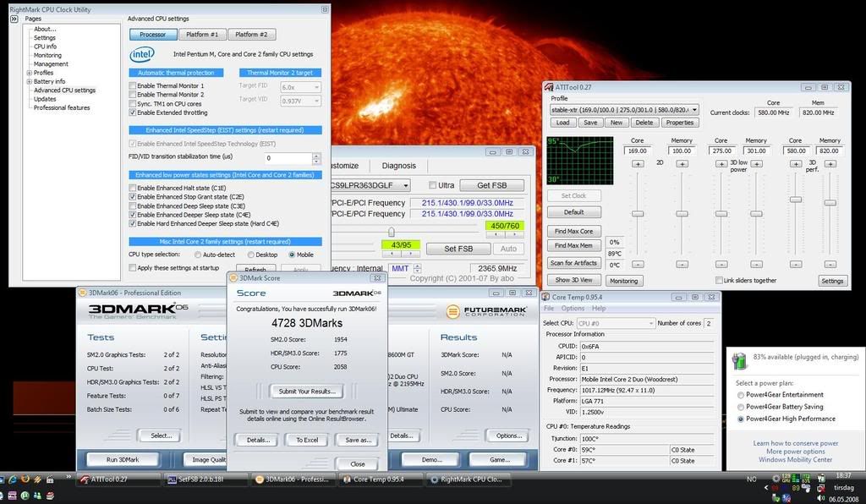
Task: Select the Power4Gear Battery Saving plan
Action: point(742,407)
